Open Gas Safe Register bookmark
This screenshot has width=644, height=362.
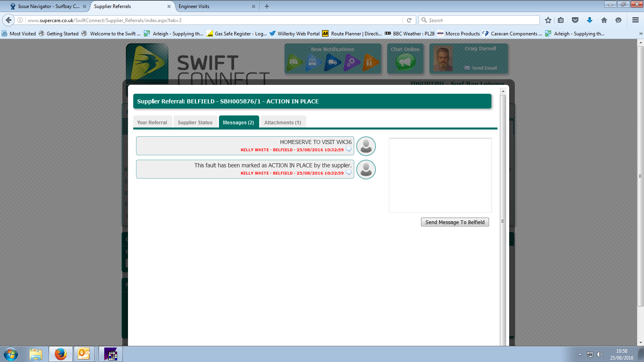click(237, 34)
